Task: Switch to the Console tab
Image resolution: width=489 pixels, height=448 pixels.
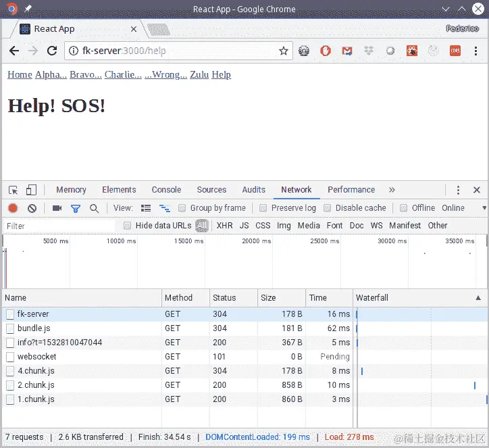Action: click(x=166, y=190)
